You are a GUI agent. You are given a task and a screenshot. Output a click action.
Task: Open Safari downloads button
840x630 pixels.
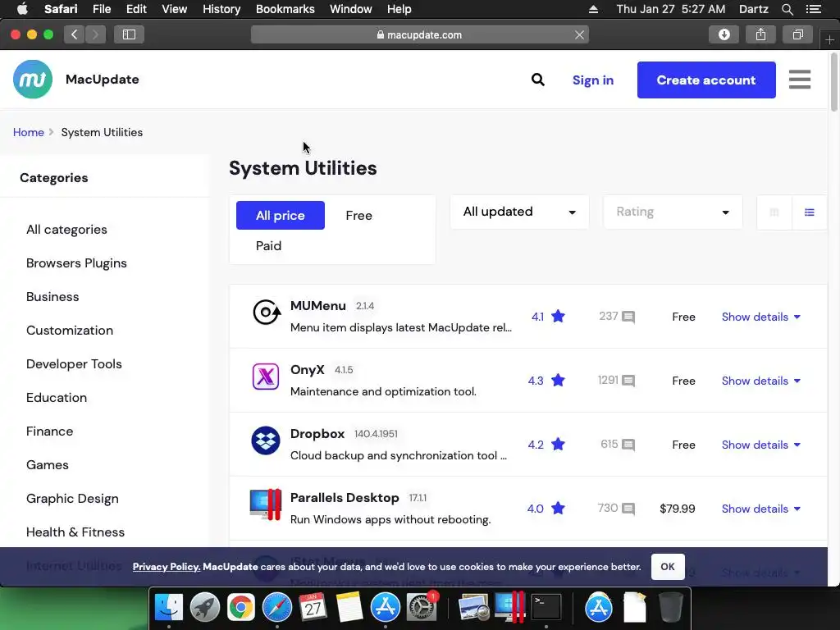[724, 34]
